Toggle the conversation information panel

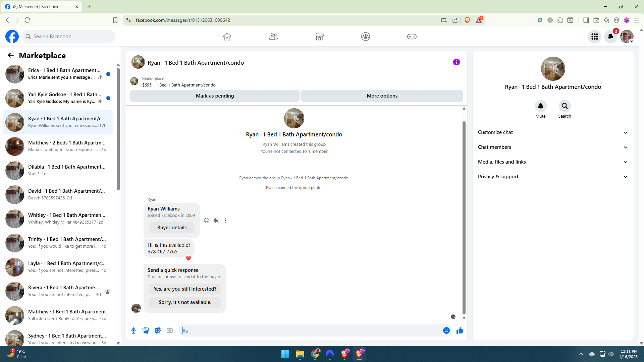pyautogui.click(x=456, y=62)
